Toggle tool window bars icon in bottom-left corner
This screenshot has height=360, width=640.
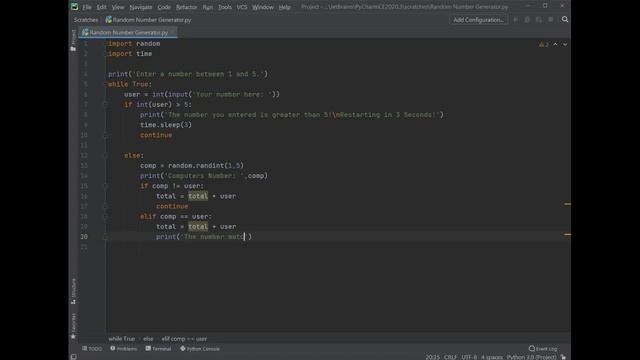pos(73,356)
